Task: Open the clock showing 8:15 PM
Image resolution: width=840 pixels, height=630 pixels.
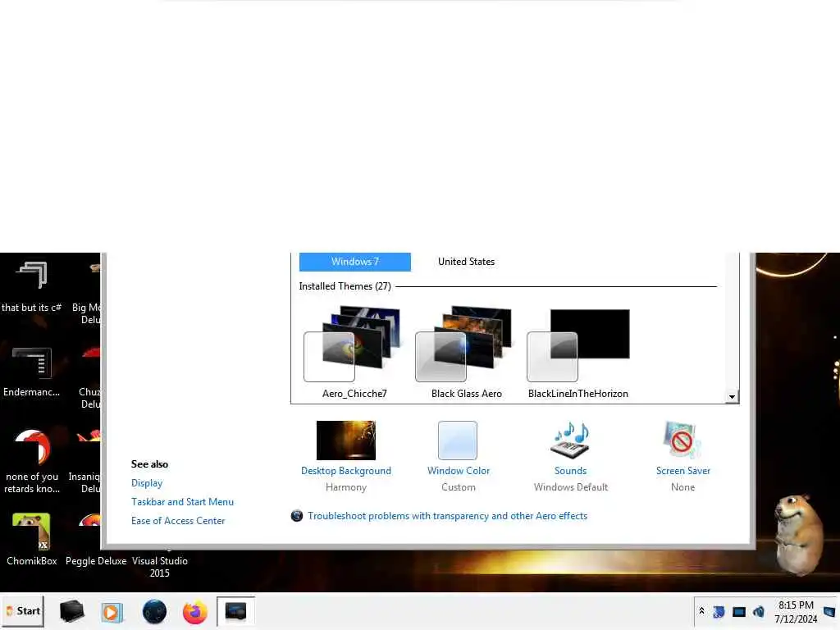Action: pos(796,611)
